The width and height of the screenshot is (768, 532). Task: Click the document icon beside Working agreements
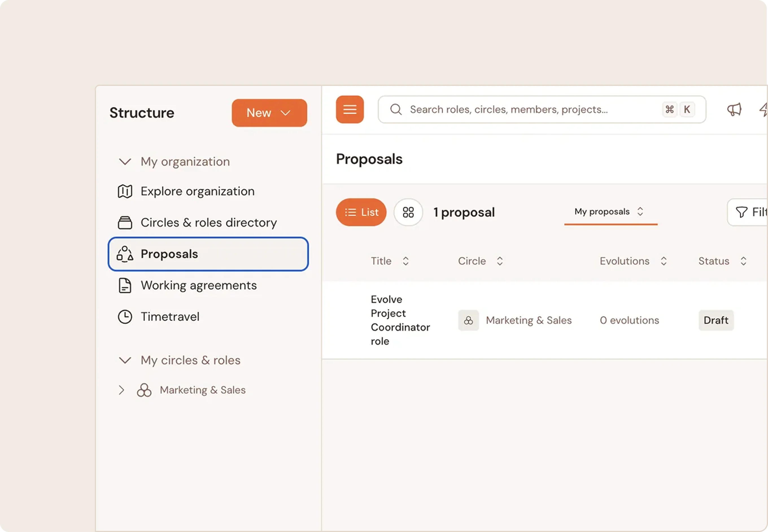pyautogui.click(x=125, y=285)
